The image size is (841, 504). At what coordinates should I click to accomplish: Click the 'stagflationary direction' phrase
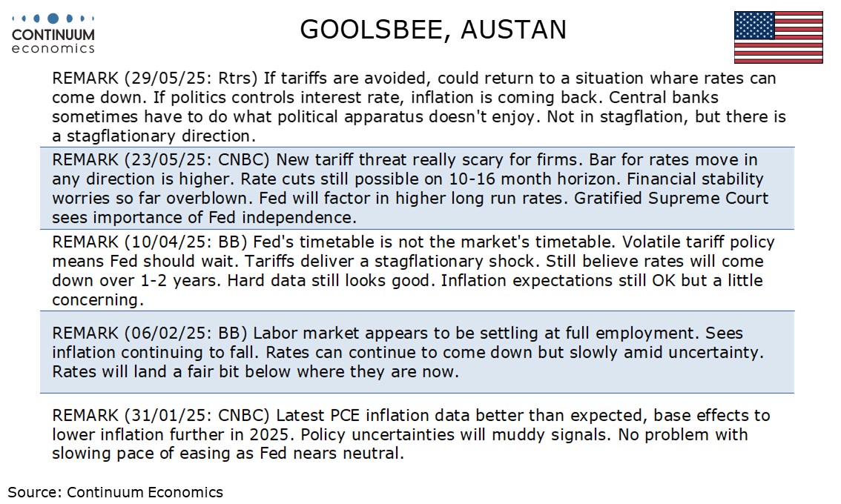click(160, 136)
